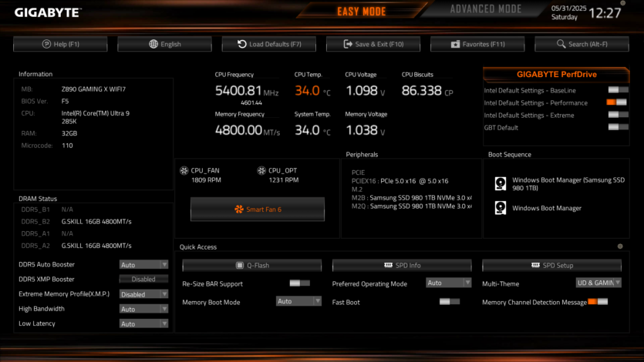This screenshot has height=362, width=644.
Task: Click the globe language icon
Action: click(x=153, y=44)
